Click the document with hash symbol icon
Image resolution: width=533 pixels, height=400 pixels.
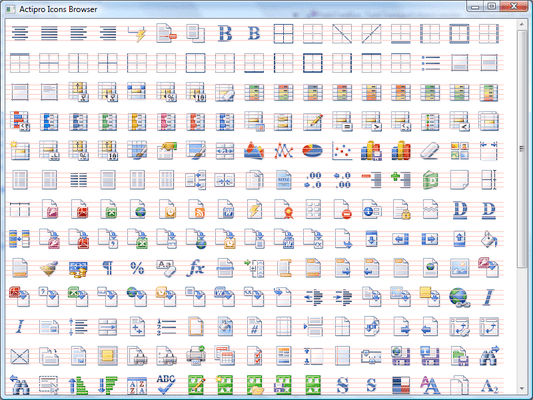pyautogui.click(x=254, y=326)
